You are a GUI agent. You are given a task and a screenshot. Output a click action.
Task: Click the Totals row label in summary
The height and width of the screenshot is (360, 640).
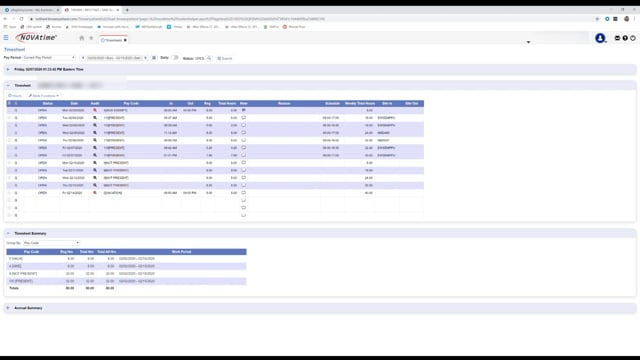pyautogui.click(x=14, y=288)
